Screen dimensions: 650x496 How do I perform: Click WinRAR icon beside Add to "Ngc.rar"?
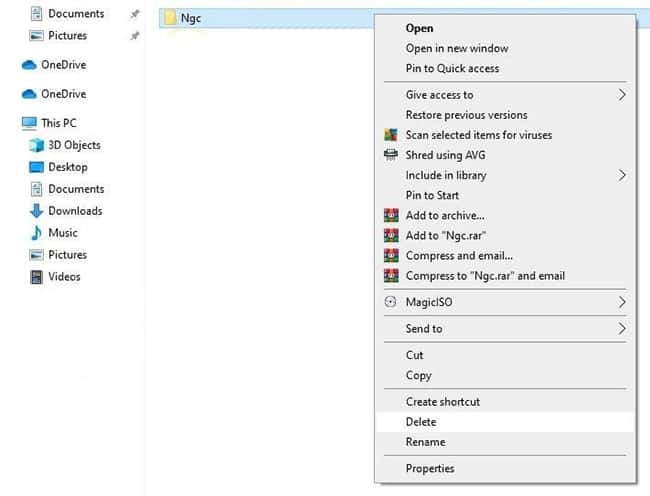point(391,235)
